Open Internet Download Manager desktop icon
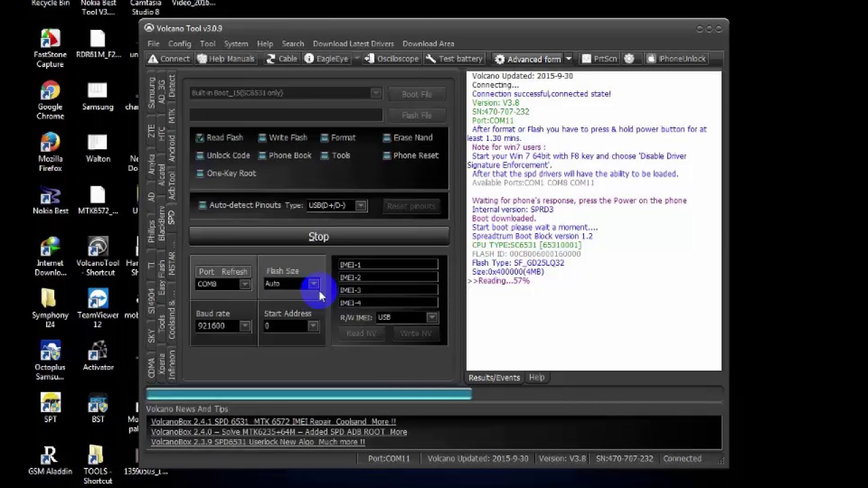This screenshot has height=488, width=868. tap(50, 257)
